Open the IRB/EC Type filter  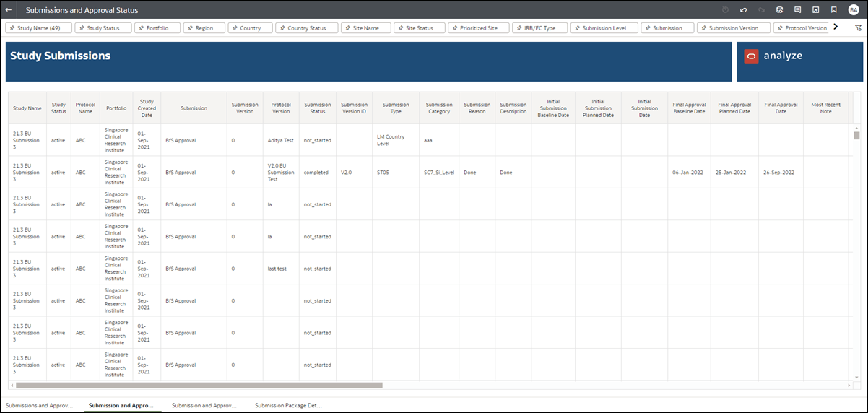click(539, 27)
